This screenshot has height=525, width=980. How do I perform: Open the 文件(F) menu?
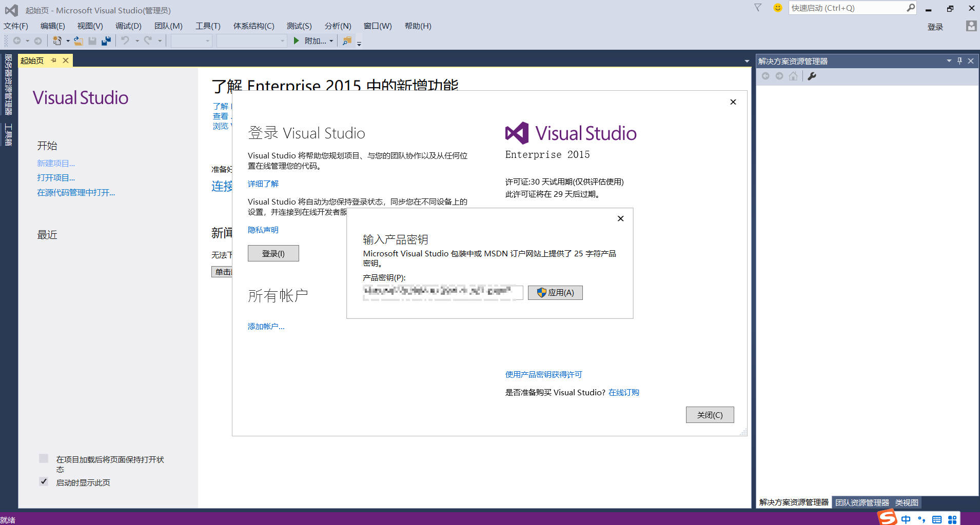pyautogui.click(x=16, y=26)
